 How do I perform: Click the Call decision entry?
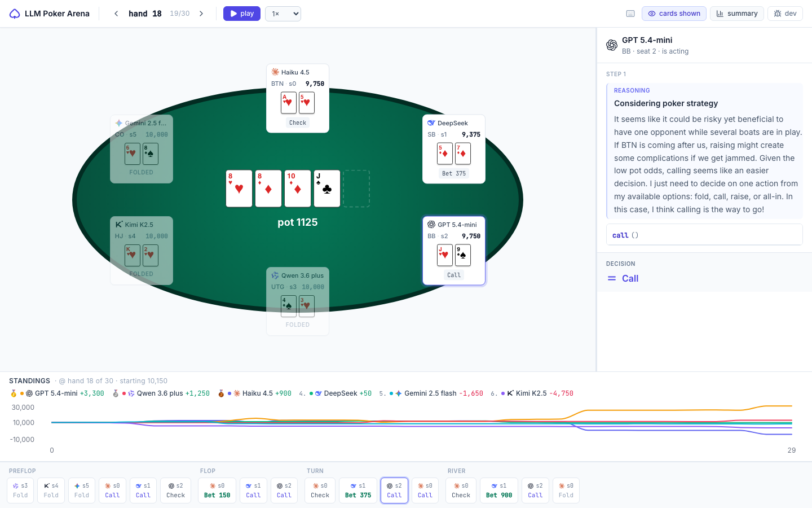point(623,278)
